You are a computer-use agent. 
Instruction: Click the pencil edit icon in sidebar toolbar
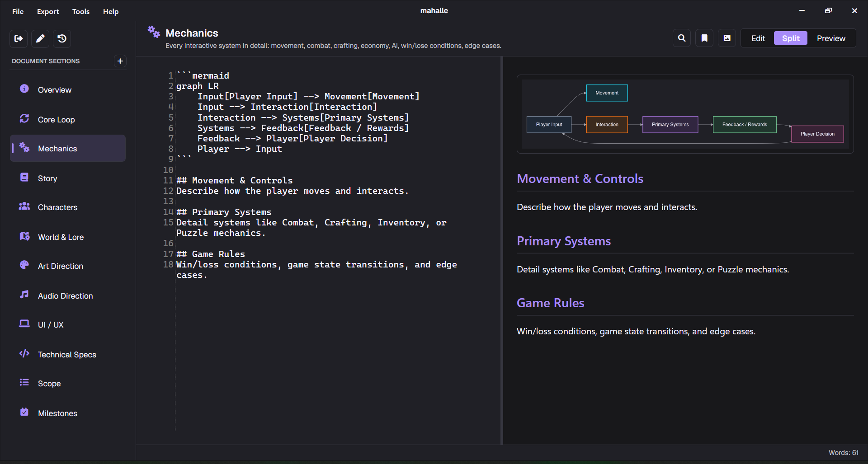pyautogui.click(x=40, y=39)
